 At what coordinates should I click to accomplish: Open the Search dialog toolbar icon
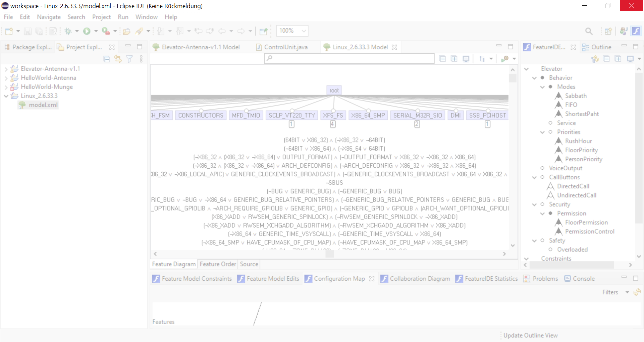click(589, 31)
